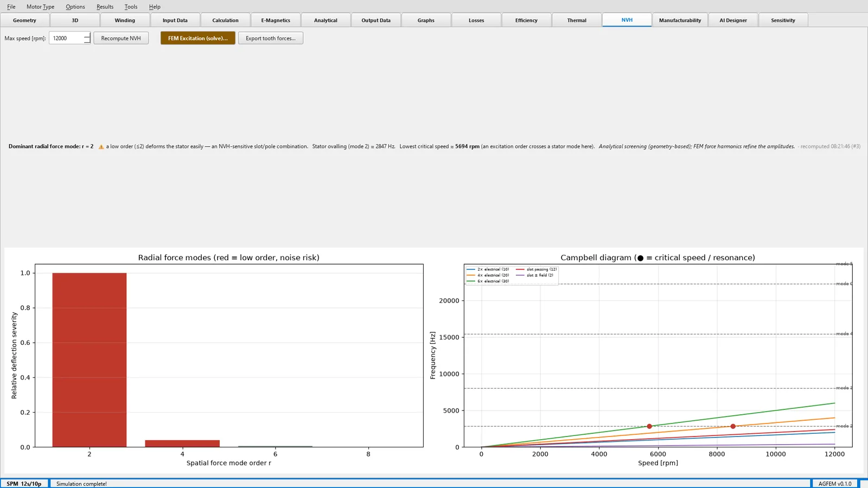The image size is (868, 488).
Task: Open the Help menu
Action: pyautogui.click(x=155, y=7)
